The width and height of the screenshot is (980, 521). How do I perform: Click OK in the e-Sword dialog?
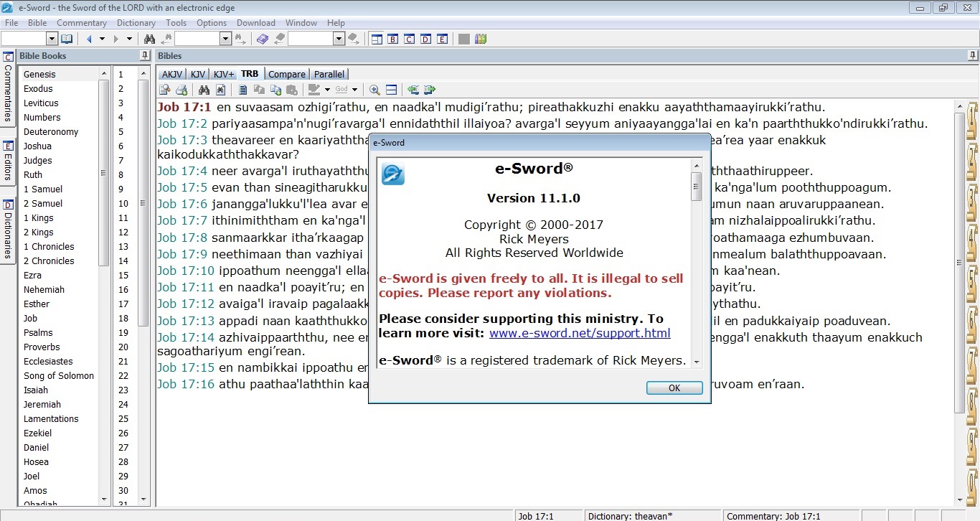[674, 388]
